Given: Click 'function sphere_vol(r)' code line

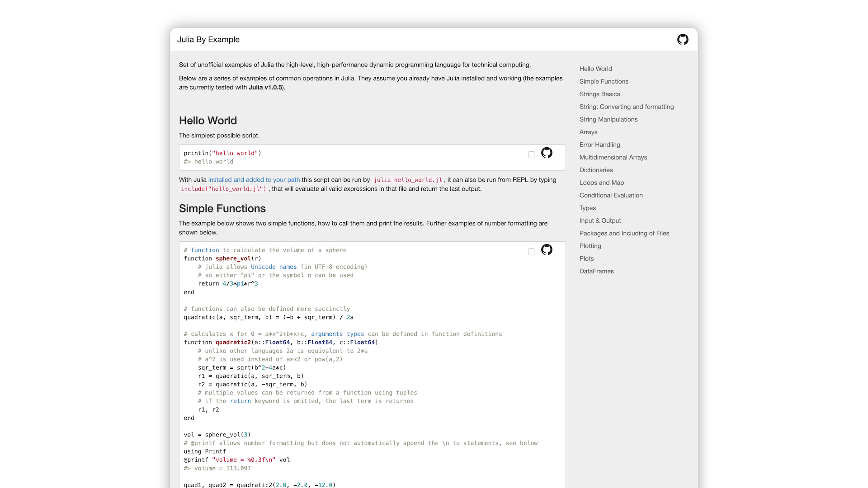Looking at the screenshot, I should [x=222, y=258].
